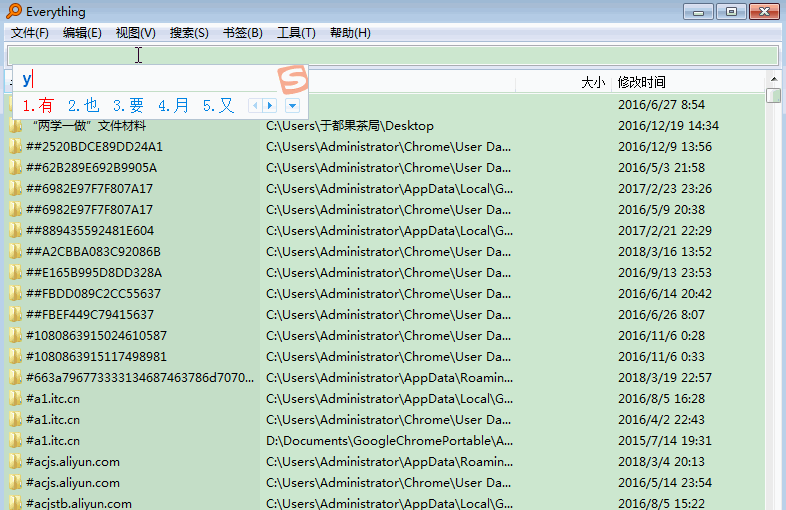The height and width of the screenshot is (510, 786).
Task: Open the 书签(B) menu
Action: click(242, 33)
